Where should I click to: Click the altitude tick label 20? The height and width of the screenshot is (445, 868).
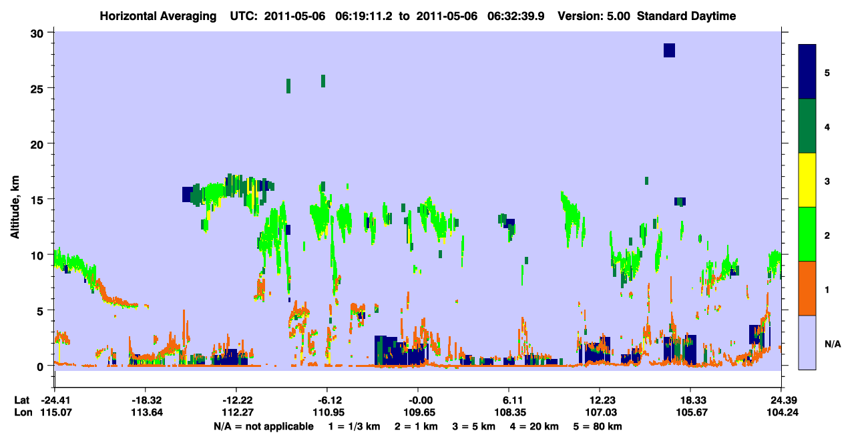tap(39, 143)
